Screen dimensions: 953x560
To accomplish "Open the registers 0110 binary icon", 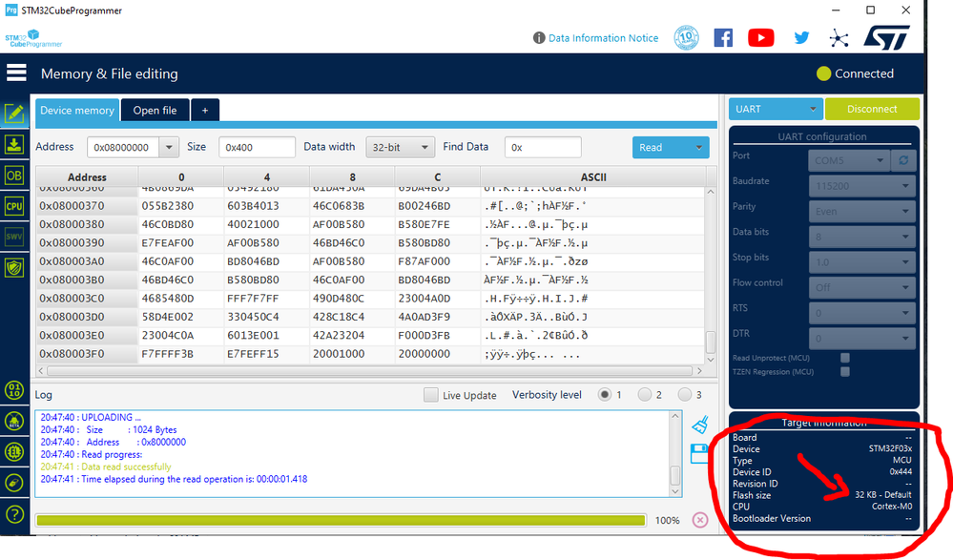I will click(x=14, y=390).
